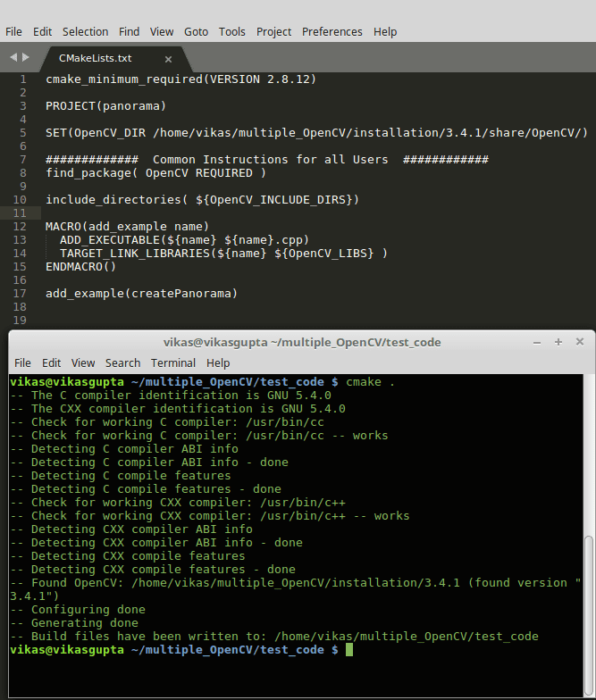Click MACRO(add_example name) line
The image size is (596, 700).
(127, 227)
